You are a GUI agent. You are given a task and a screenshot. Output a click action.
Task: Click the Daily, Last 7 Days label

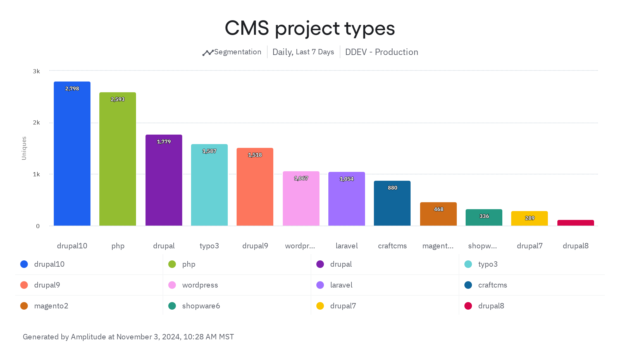tap(303, 52)
